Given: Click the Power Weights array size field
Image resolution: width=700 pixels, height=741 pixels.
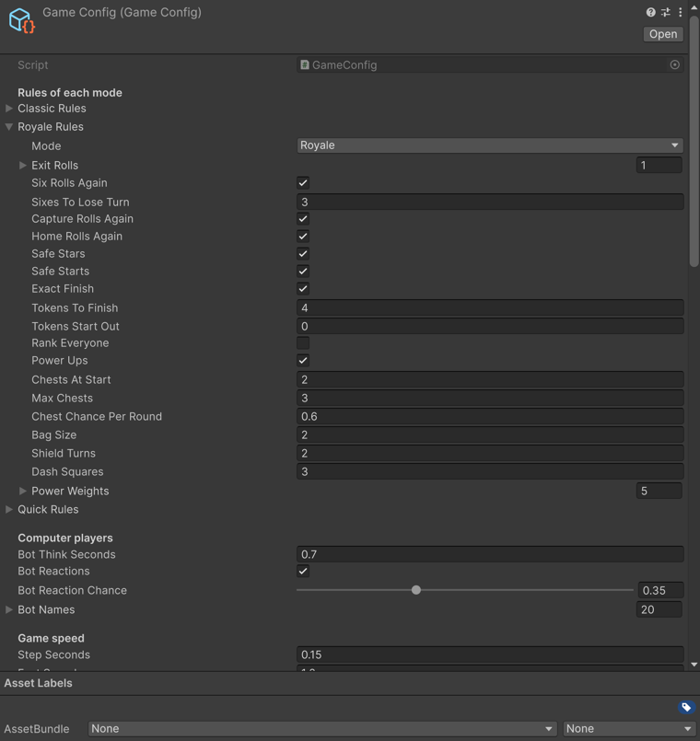Looking at the screenshot, I should click(659, 491).
